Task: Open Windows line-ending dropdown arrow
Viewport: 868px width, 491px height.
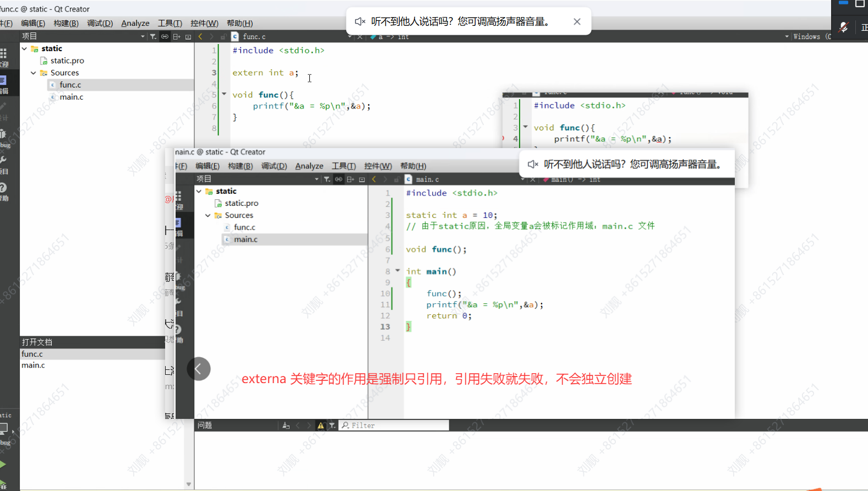Action: 787,36
